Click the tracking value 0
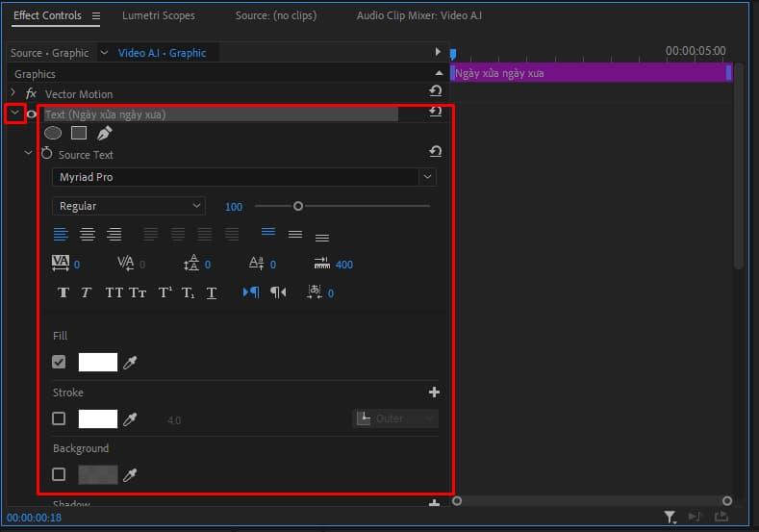The width and height of the screenshot is (759, 532). pos(77,265)
